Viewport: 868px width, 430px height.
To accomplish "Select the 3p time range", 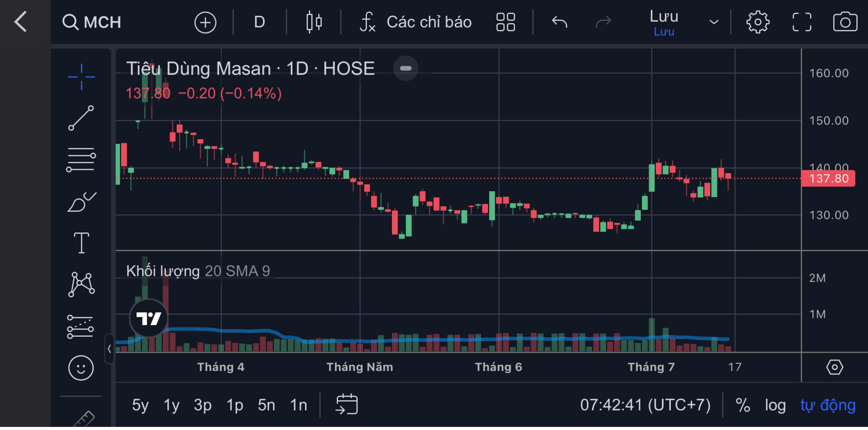I will pos(203,405).
